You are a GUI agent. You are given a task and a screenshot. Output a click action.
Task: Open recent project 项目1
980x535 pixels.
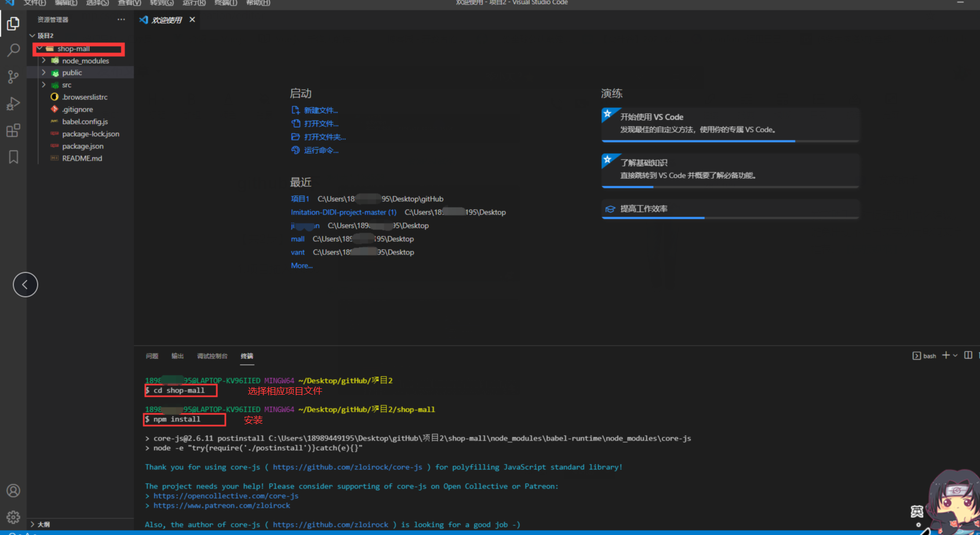[x=300, y=199]
